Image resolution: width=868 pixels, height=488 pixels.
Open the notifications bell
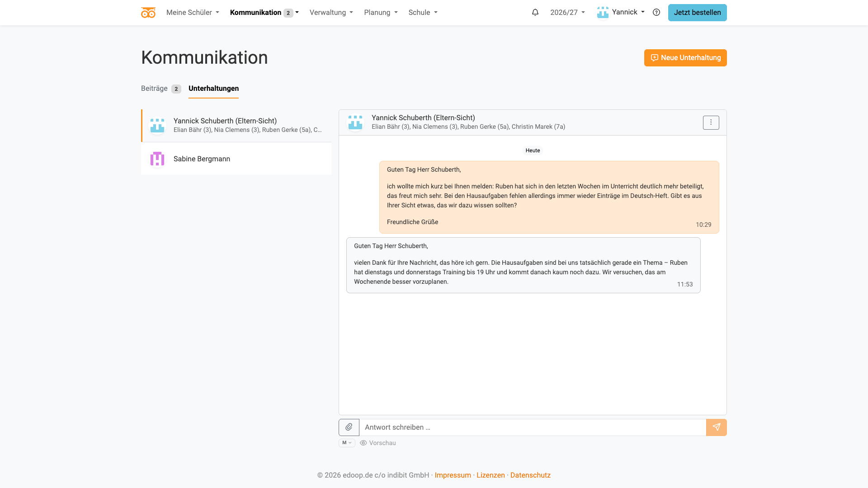pyautogui.click(x=535, y=13)
